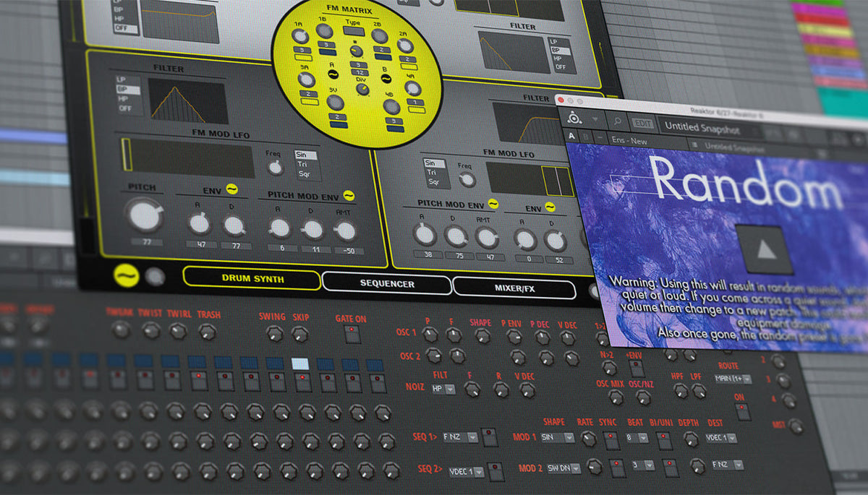The image size is (868, 495).
Task: Select snapshot bank A in Reaktor
Action: (x=573, y=136)
